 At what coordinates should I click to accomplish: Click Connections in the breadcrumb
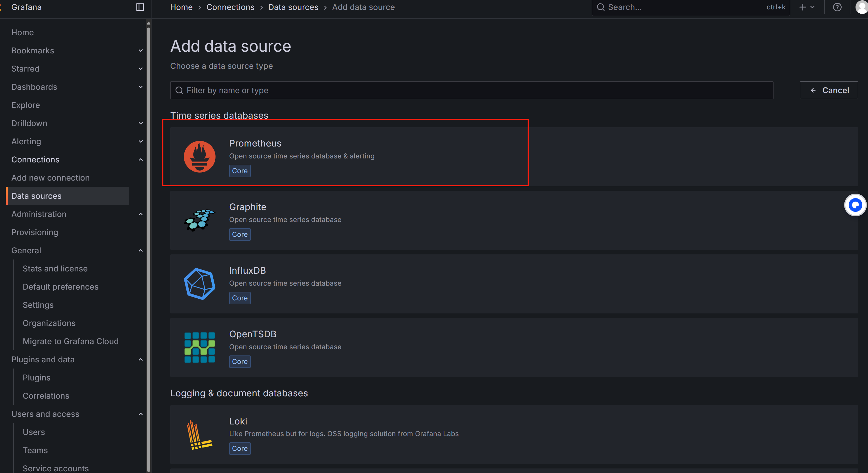pos(231,7)
